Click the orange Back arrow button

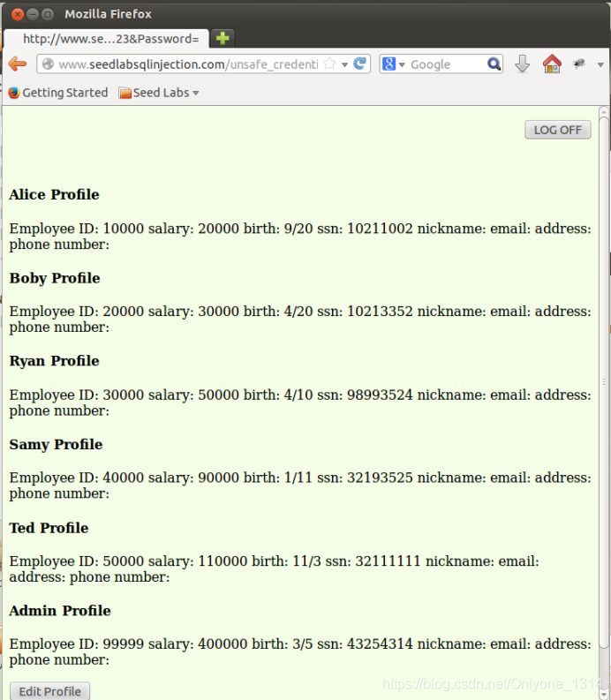(x=18, y=64)
